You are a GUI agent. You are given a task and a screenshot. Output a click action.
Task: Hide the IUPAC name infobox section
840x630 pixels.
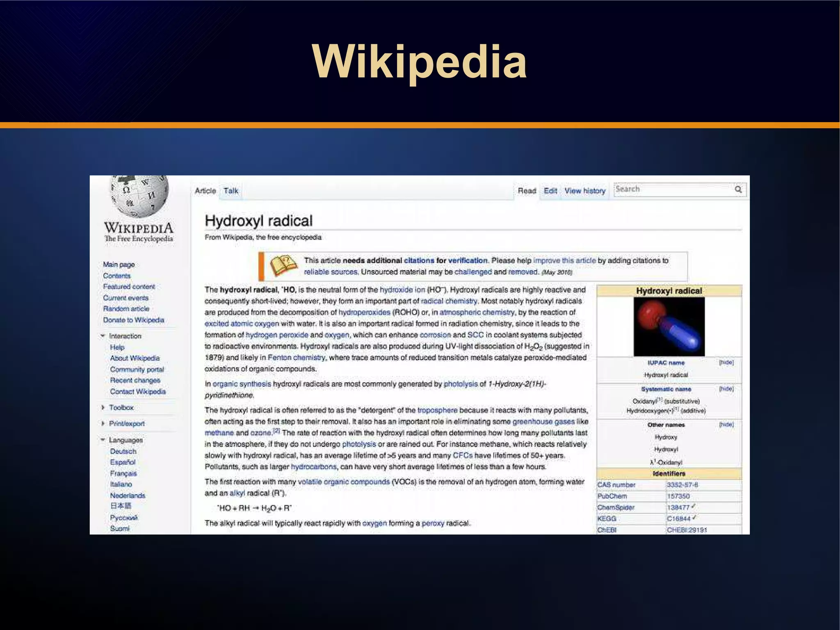(726, 363)
